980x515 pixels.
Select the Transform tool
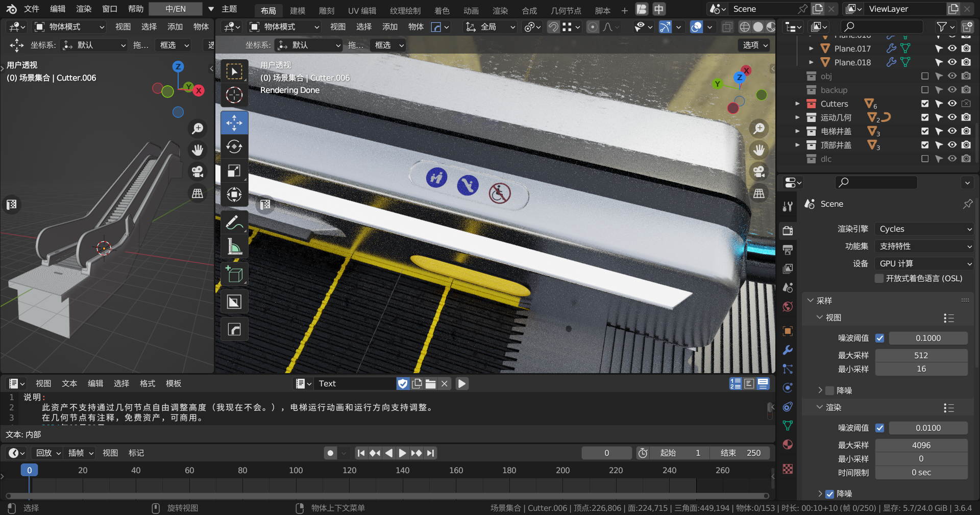point(234,194)
